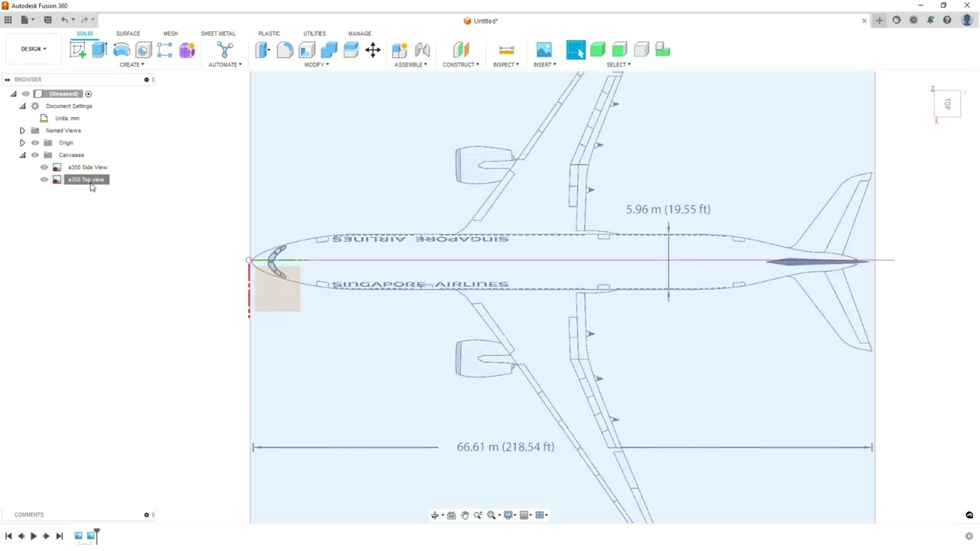Collapse the Canvases folder
This screenshot has width=980, height=551.
pyautogui.click(x=22, y=155)
